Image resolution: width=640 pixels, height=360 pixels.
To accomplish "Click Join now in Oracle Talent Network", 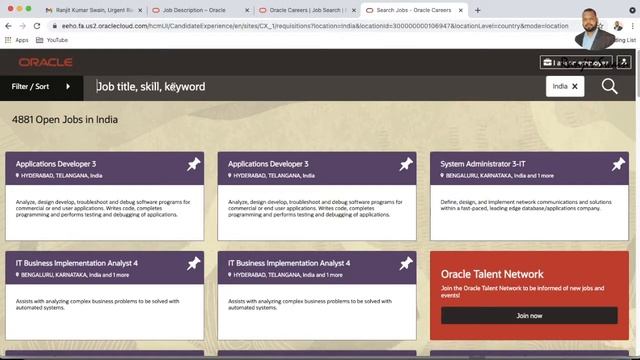I will point(529,316).
